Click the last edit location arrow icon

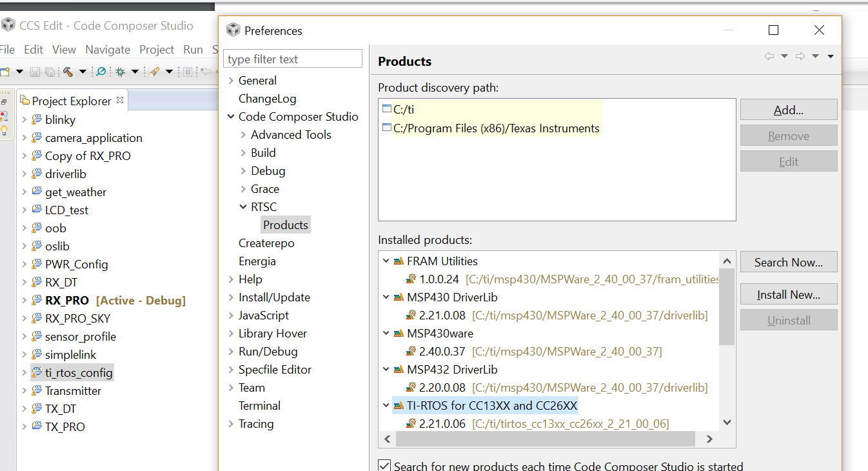click(206, 72)
